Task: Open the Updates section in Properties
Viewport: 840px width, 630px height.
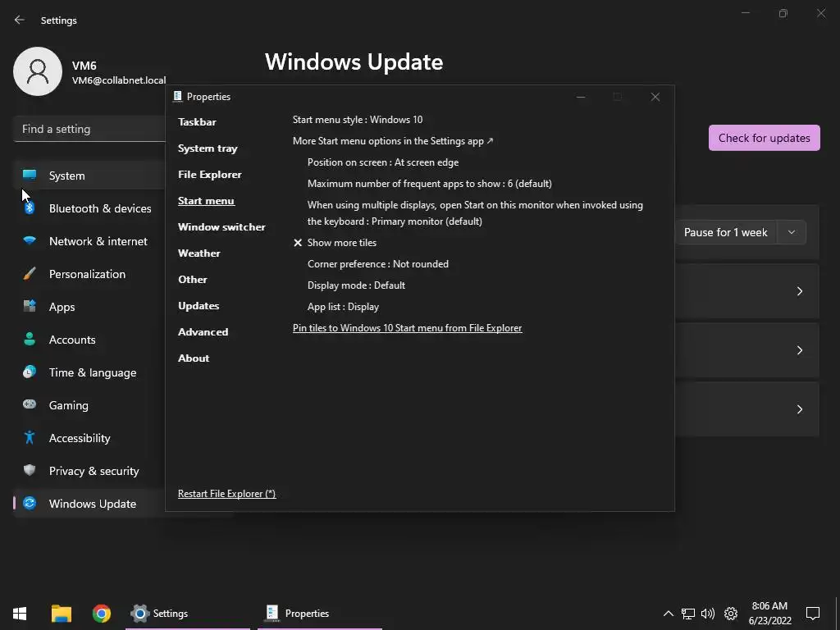Action: click(199, 305)
